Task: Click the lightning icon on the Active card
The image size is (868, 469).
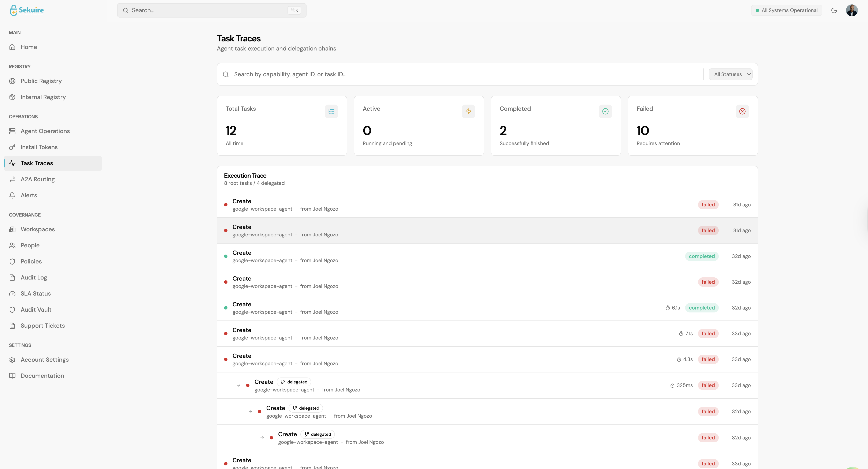Action: point(468,111)
